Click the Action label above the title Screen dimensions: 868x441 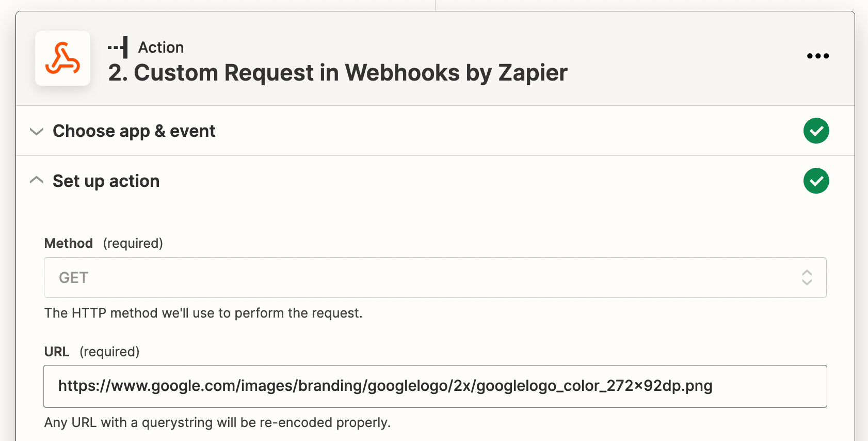tap(161, 48)
